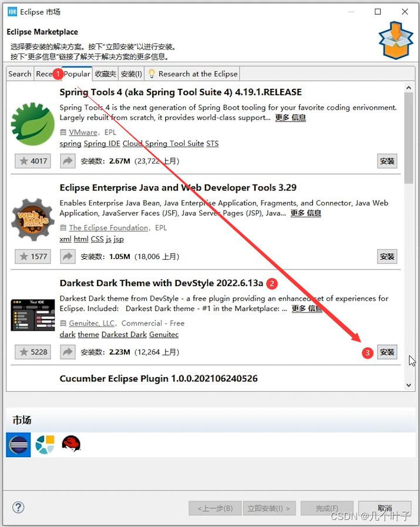
Task: Click the organization icon beside Genuitec, LLC
Action: tap(63, 323)
